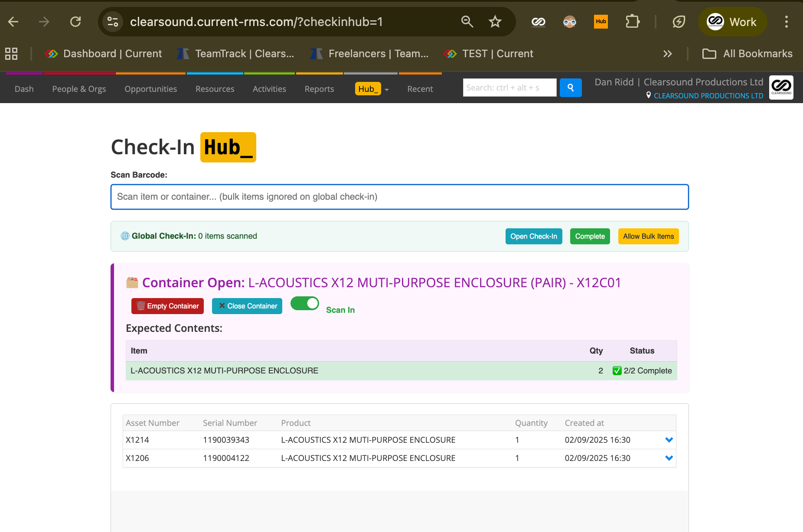Click Dan Ridd account name
Screen dimensions: 803x532
tap(614, 82)
